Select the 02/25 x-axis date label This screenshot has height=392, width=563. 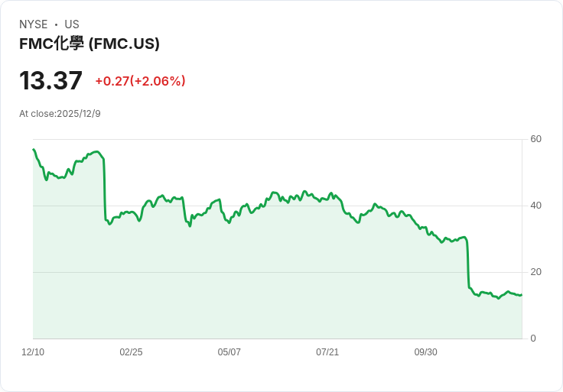pos(131,352)
